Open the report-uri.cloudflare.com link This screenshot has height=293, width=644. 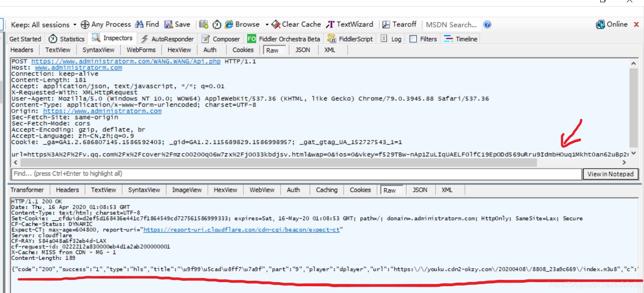(242, 230)
